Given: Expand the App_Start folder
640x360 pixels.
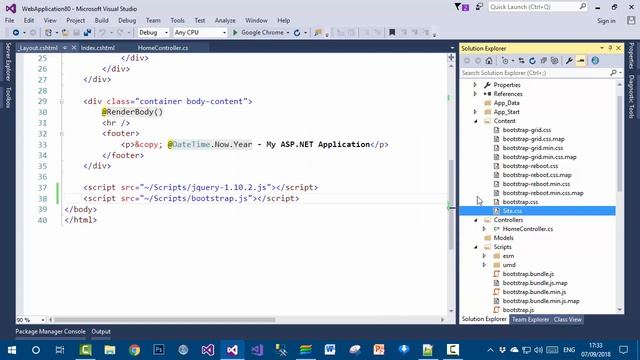Looking at the screenshot, I should (x=475, y=112).
